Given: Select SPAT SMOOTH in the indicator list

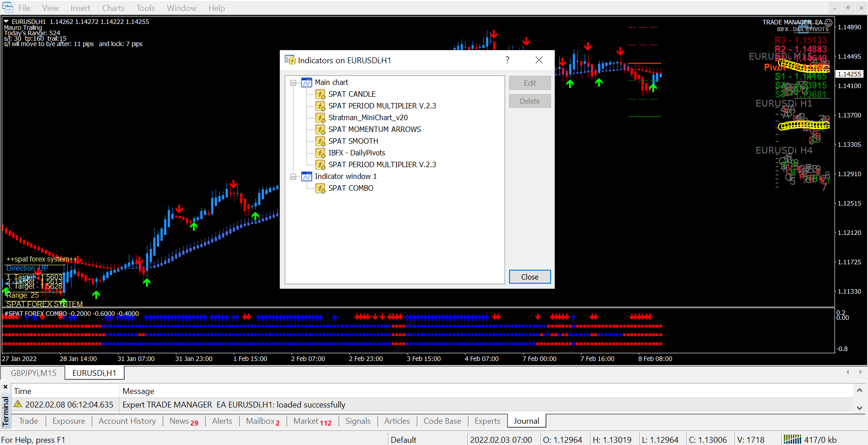Looking at the screenshot, I should click(353, 141).
